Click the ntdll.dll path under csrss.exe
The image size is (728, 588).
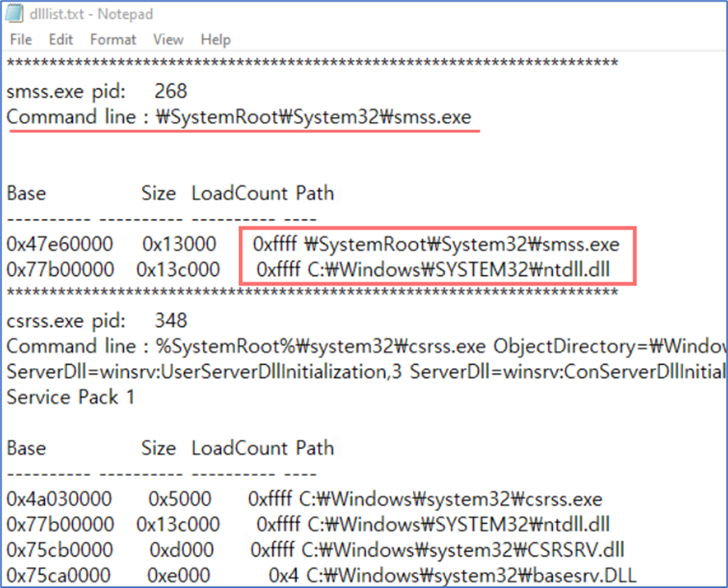point(458,524)
